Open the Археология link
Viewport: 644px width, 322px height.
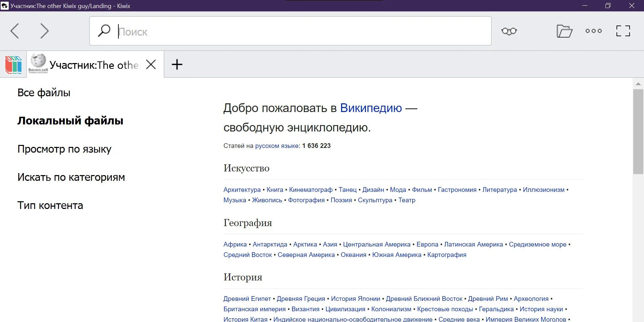[x=531, y=299]
